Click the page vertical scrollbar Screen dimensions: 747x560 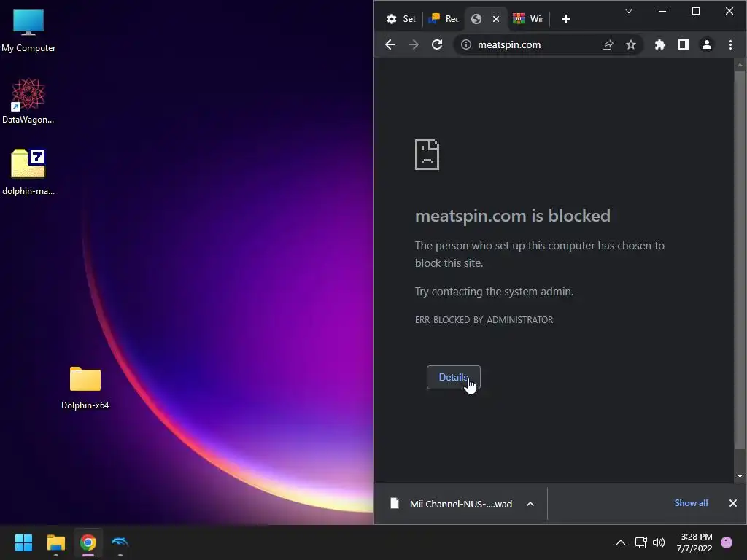pyautogui.click(x=740, y=260)
